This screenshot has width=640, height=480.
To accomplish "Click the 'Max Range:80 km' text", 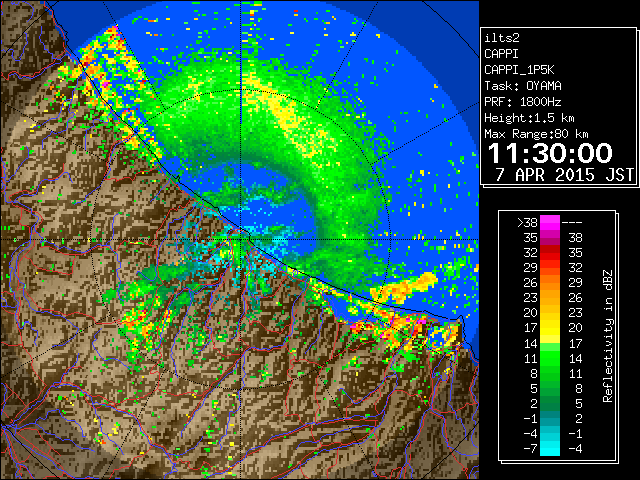I will (x=536, y=134).
